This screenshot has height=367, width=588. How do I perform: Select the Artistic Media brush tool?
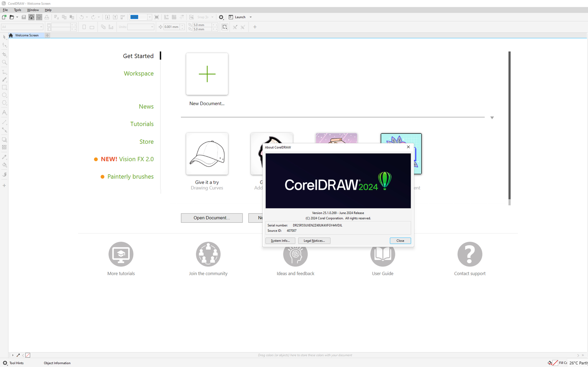click(x=4, y=79)
